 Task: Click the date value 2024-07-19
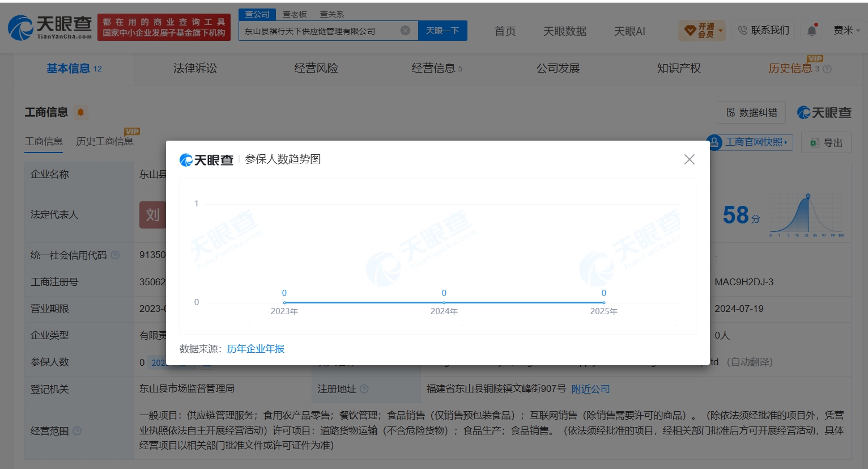point(739,309)
